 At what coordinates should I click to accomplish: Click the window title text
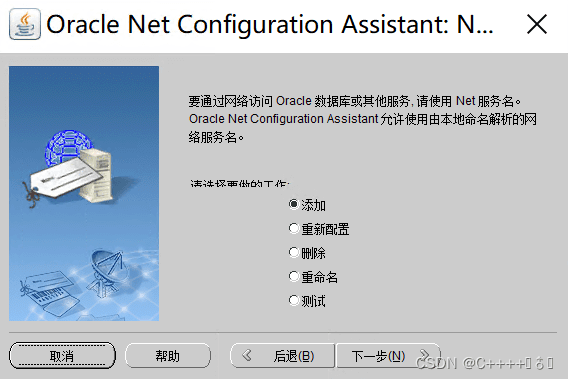(270, 25)
